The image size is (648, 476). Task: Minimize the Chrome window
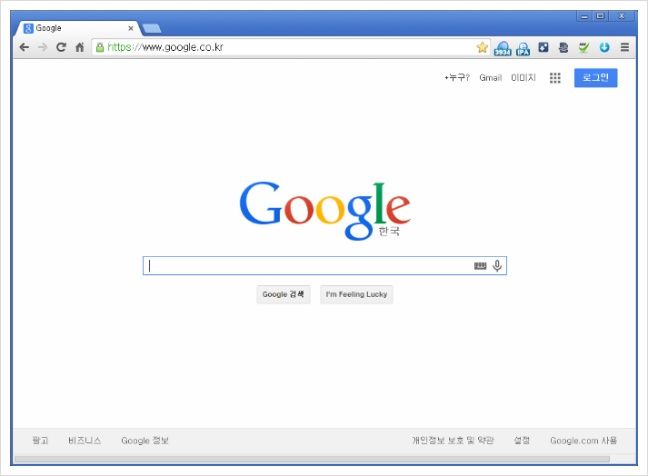(x=584, y=17)
